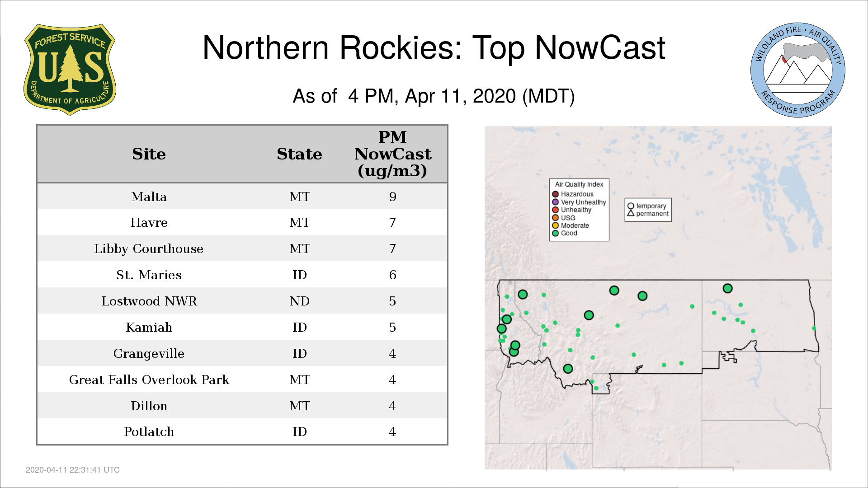The image size is (868, 488).
Task: Click the PM NowCast column header
Action: [392, 154]
